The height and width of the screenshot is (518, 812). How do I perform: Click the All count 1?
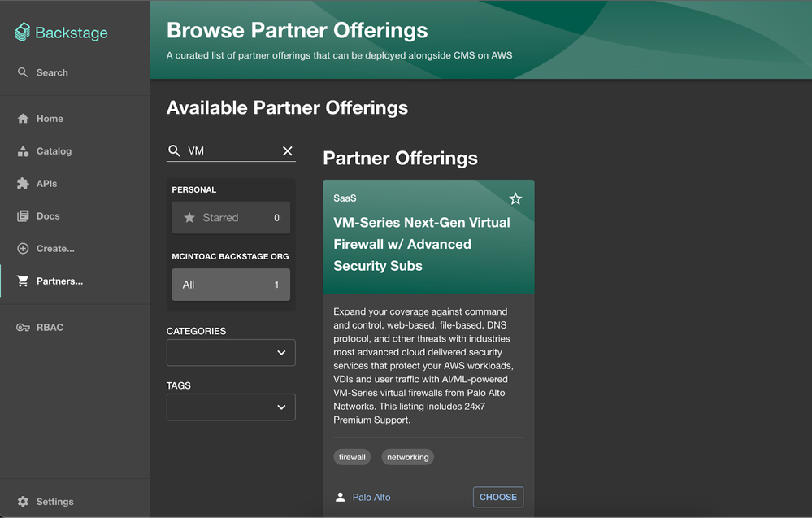276,285
